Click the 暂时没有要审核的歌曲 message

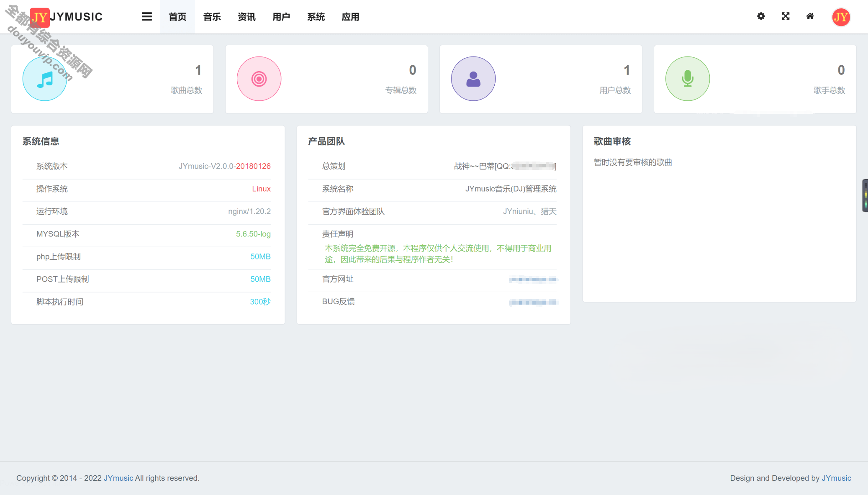pyautogui.click(x=633, y=162)
